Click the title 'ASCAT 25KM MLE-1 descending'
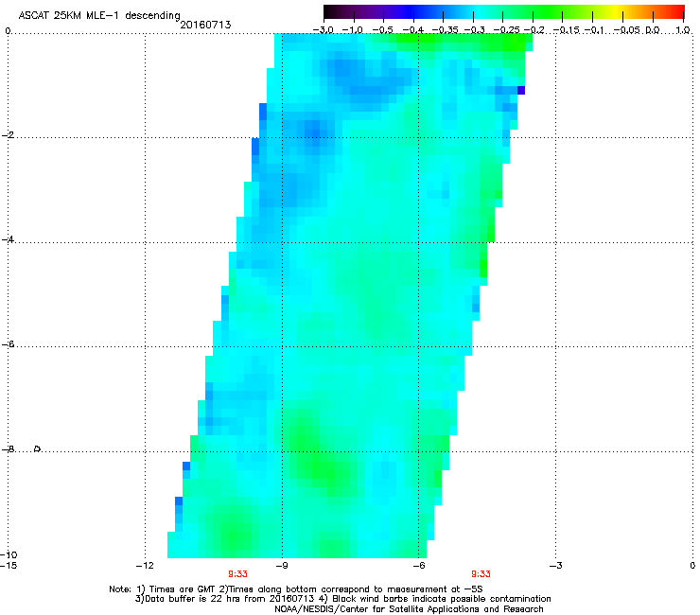Screen dimensions: 700x615 coord(99,16)
